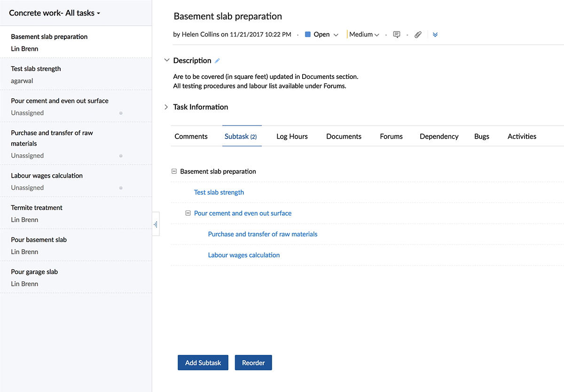
Task: Open Concrete work- All tasks dropdown
Action: coord(55,13)
